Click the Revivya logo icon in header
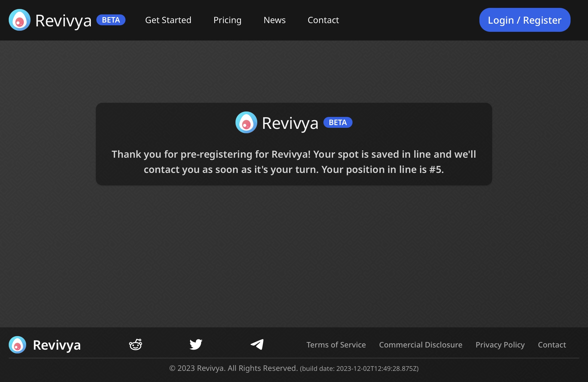 pos(20,20)
